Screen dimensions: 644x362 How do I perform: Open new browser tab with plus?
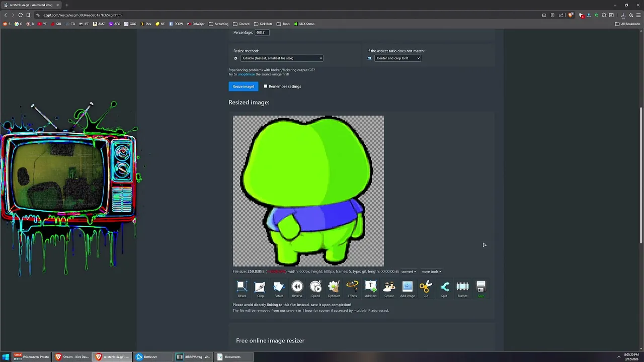coord(66,5)
